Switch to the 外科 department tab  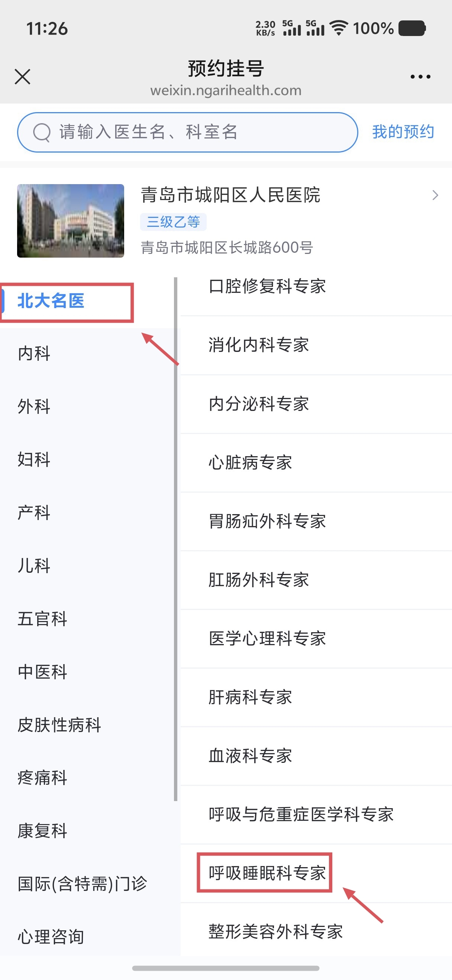pyautogui.click(x=33, y=407)
